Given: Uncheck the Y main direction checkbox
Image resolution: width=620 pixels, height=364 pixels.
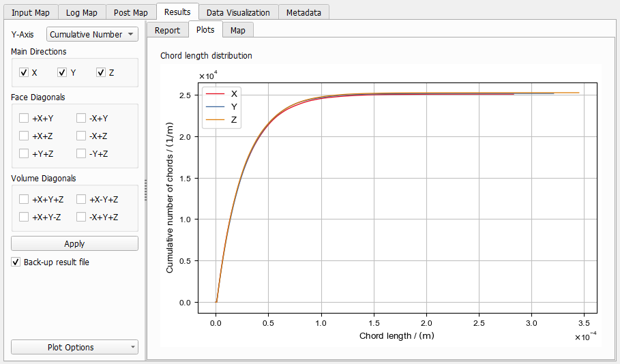Looking at the screenshot, I should [x=62, y=72].
